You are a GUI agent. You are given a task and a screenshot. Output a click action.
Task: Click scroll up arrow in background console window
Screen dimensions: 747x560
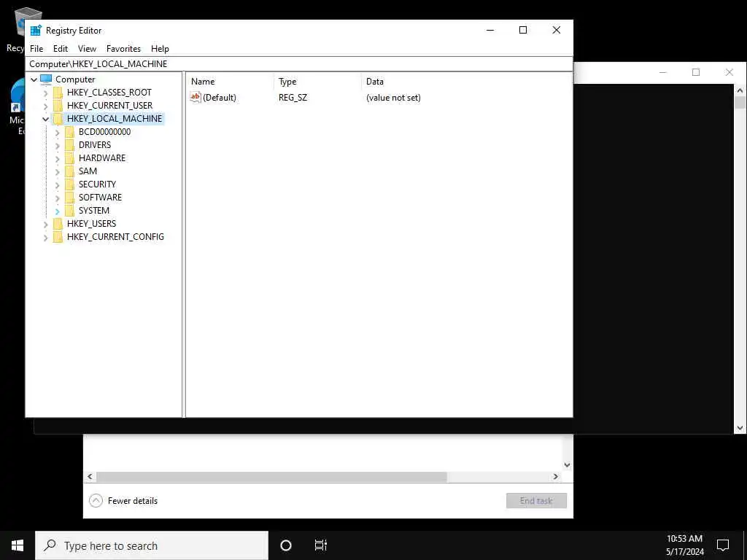coord(740,90)
